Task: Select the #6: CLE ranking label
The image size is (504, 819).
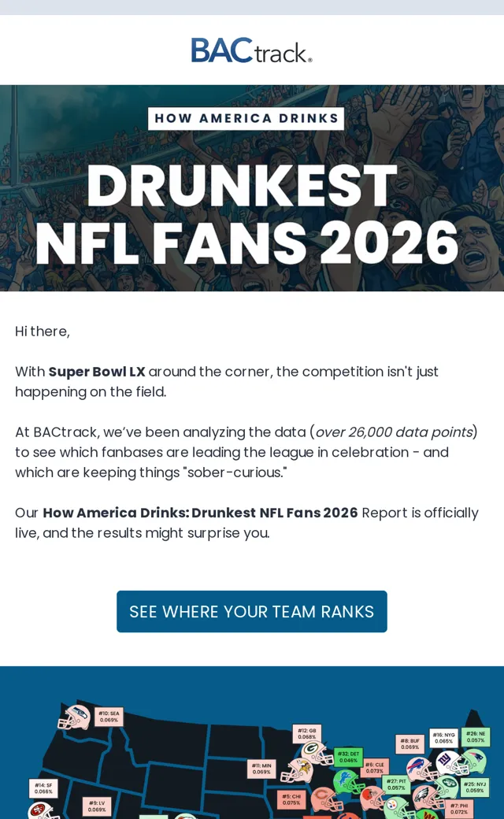Action: click(375, 767)
